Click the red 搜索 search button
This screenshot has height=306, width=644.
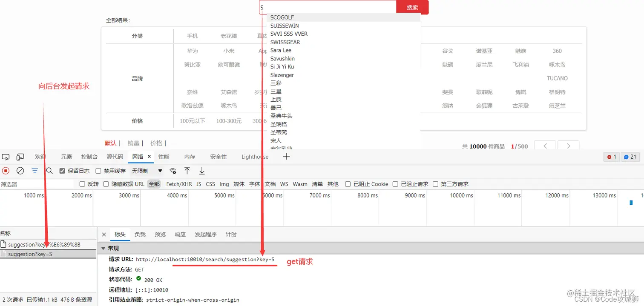tap(411, 7)
